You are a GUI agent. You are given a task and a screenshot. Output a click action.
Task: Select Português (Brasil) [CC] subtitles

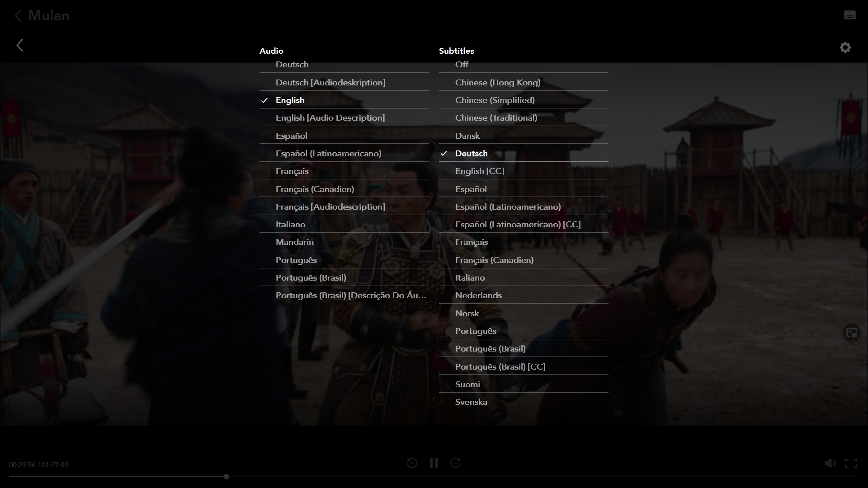coord(500,367)
